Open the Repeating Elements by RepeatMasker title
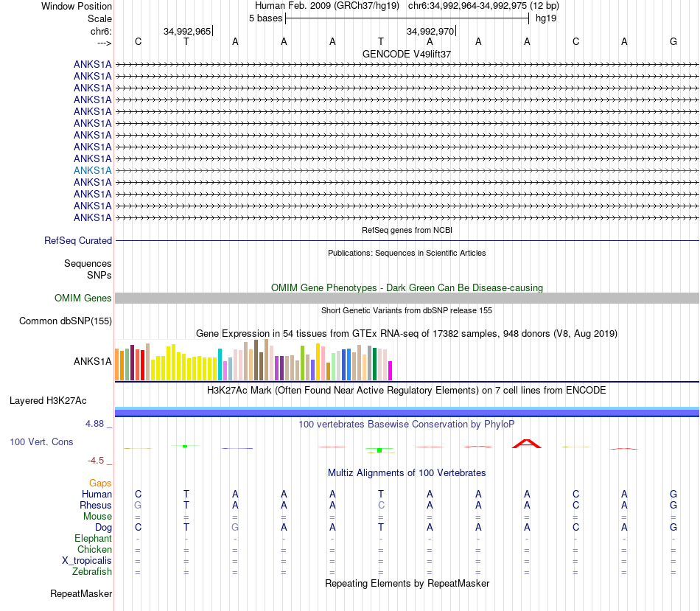Viewport: 700px width, 611px height. tap(407, 584)
